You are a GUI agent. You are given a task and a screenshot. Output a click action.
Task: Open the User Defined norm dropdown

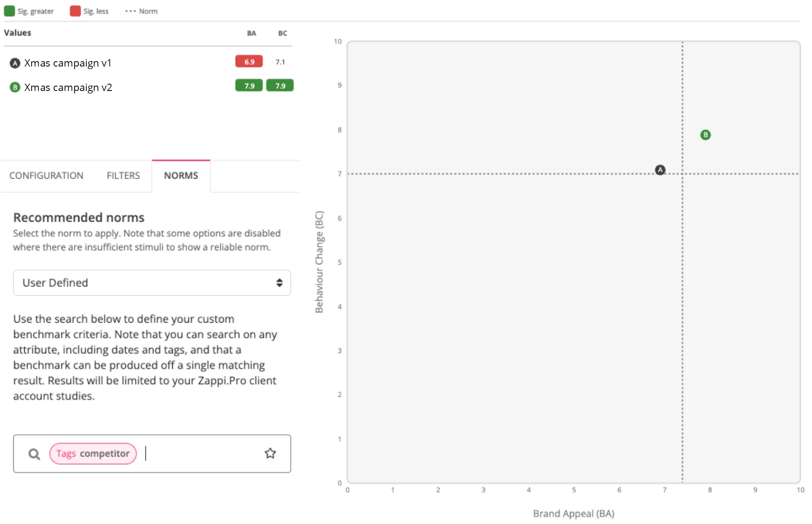[x=152, y=283]
